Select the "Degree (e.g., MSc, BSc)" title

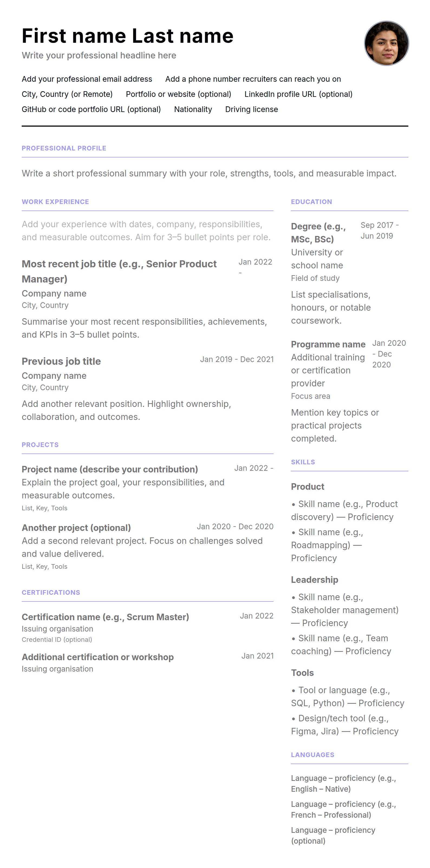[318, 232]
